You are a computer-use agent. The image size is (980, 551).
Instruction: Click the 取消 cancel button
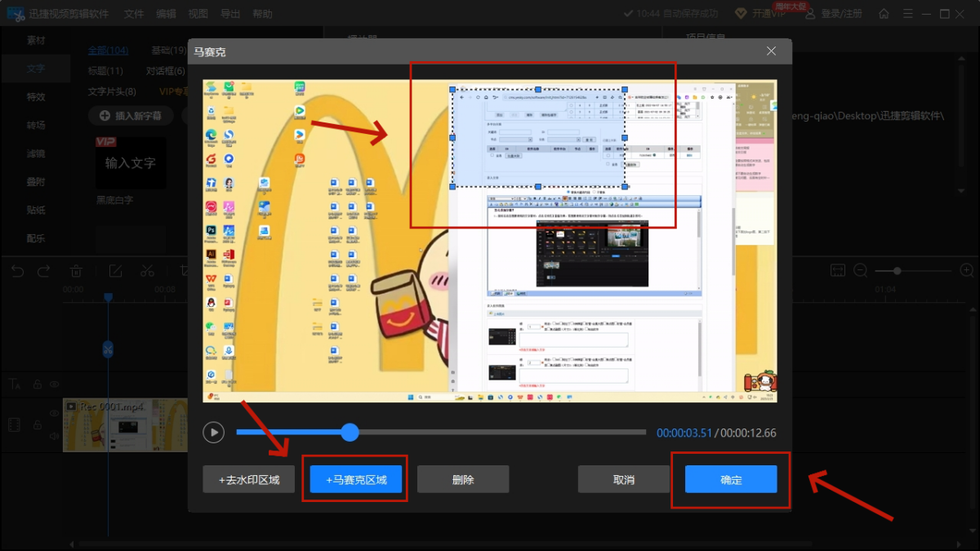coord(624,479)
